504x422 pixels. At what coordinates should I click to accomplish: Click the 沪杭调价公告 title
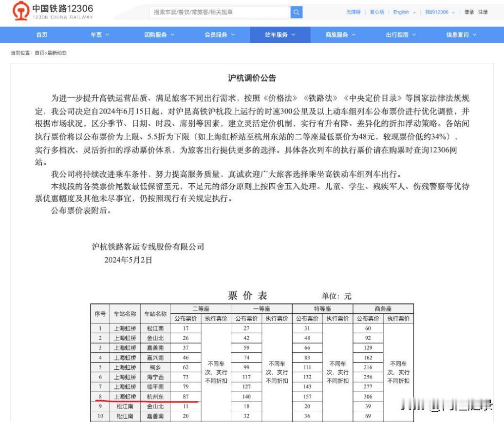252,78
